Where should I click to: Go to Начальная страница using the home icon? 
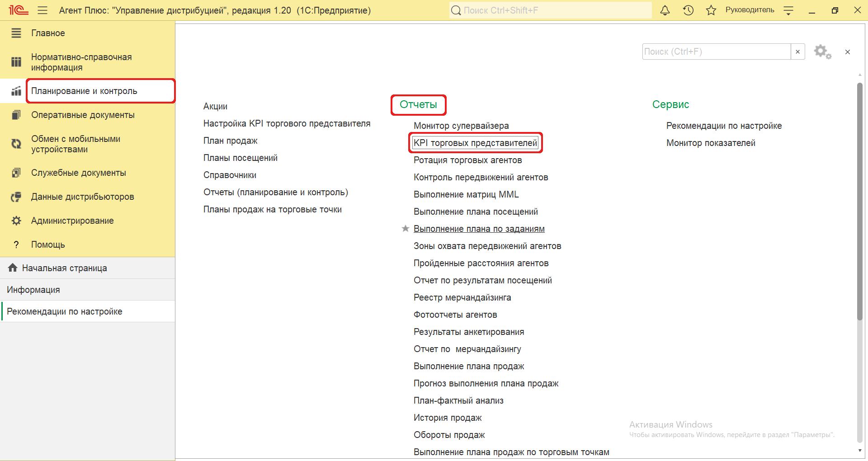12,268
